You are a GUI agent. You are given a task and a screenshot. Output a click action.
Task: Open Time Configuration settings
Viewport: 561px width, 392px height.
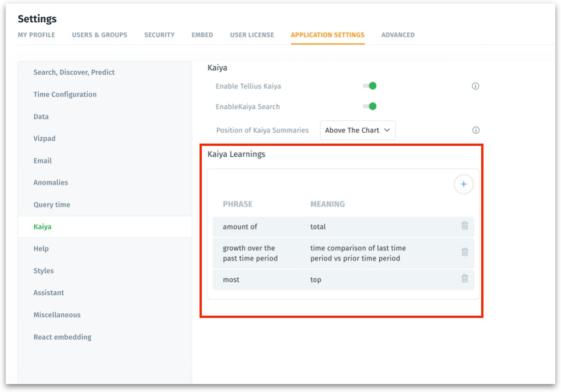point(65,95)
